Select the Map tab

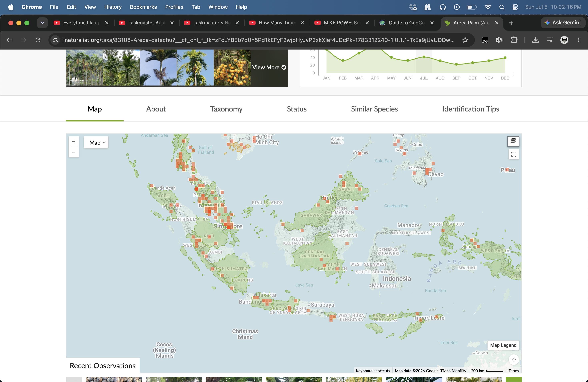click(95, 109)
